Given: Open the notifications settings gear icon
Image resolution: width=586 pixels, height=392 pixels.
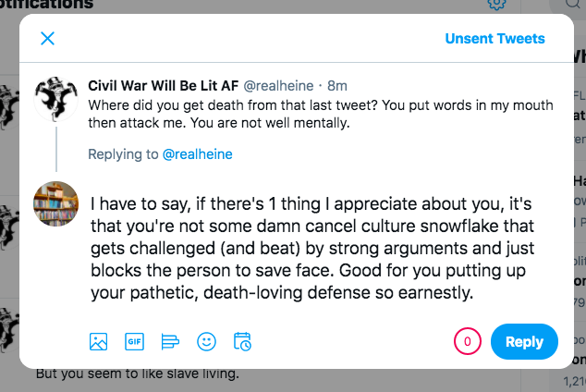Looking at the screenshot, I should (496, 5).
